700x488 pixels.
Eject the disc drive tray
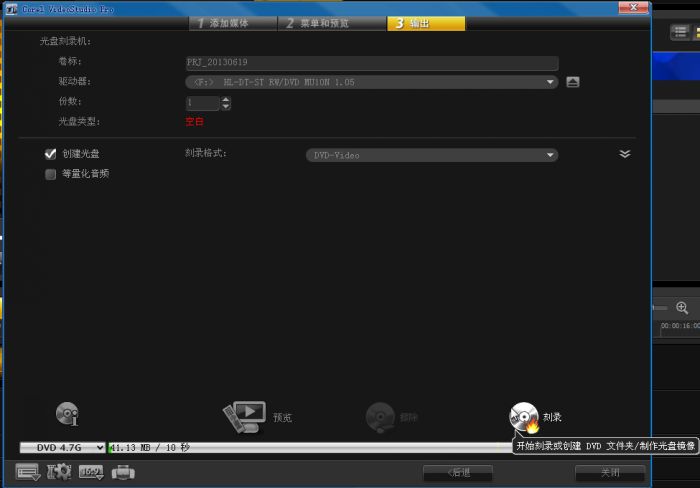coord(573,82)
